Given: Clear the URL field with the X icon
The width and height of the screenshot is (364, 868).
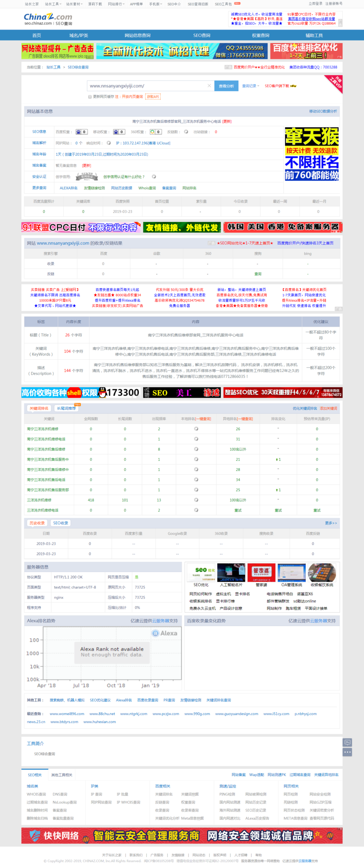Looking at the screenshot, I should tap(209, 86).
